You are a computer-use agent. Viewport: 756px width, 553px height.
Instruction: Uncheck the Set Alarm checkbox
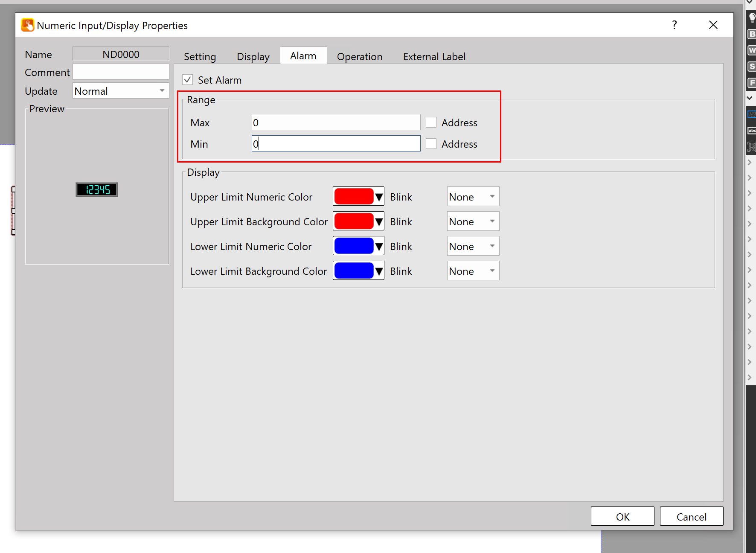(188, 80)
